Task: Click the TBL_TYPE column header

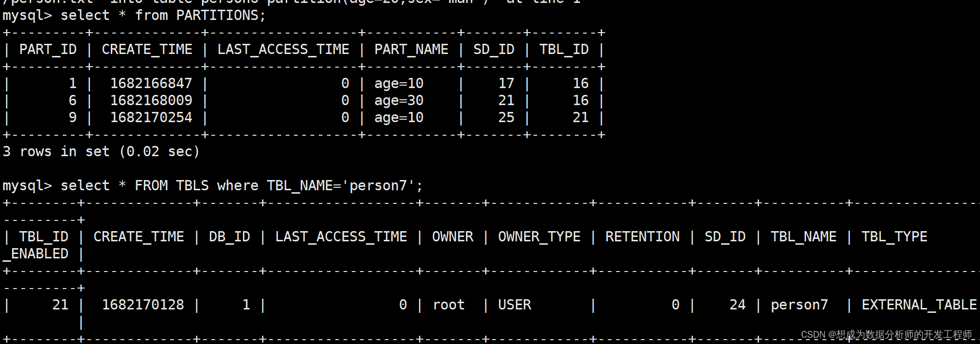Action: [894, 237]
